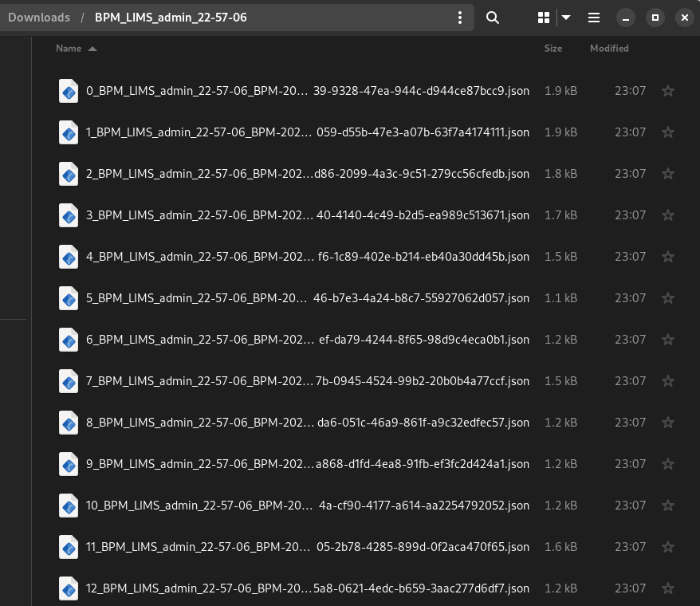Sort files by Name column header

pos(69,49)
